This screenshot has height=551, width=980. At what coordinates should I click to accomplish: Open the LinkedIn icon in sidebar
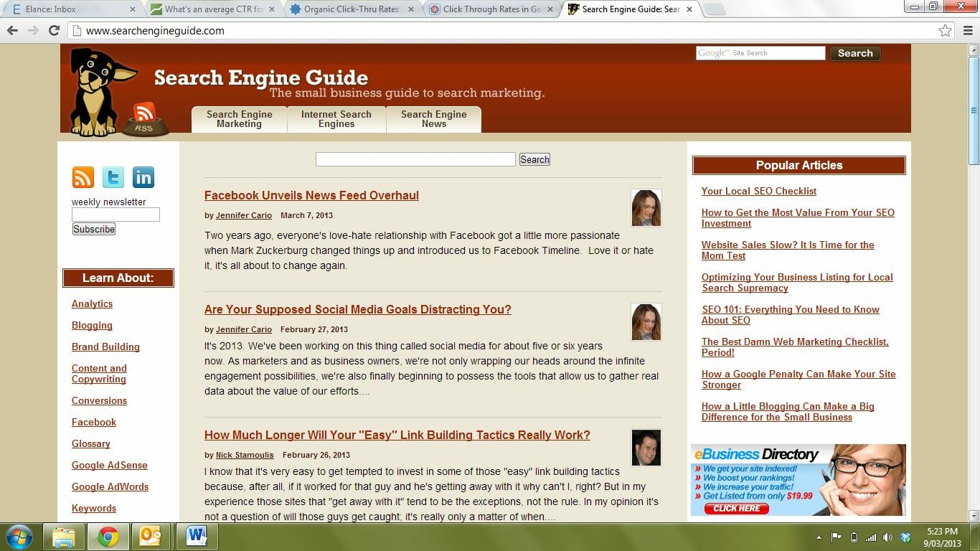pos(143,177)
